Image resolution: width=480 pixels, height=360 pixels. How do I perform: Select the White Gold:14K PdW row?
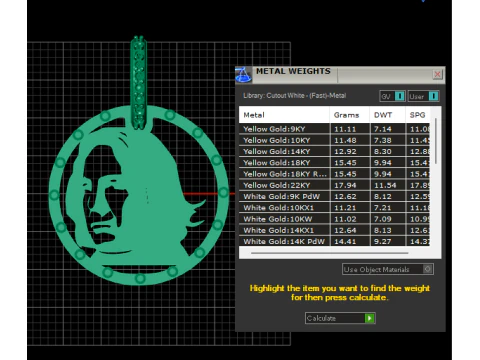(x=334, y=241)
